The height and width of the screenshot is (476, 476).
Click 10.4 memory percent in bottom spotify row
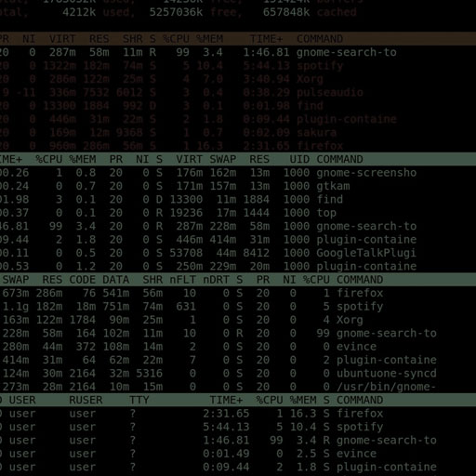click(x=303, y=427)
